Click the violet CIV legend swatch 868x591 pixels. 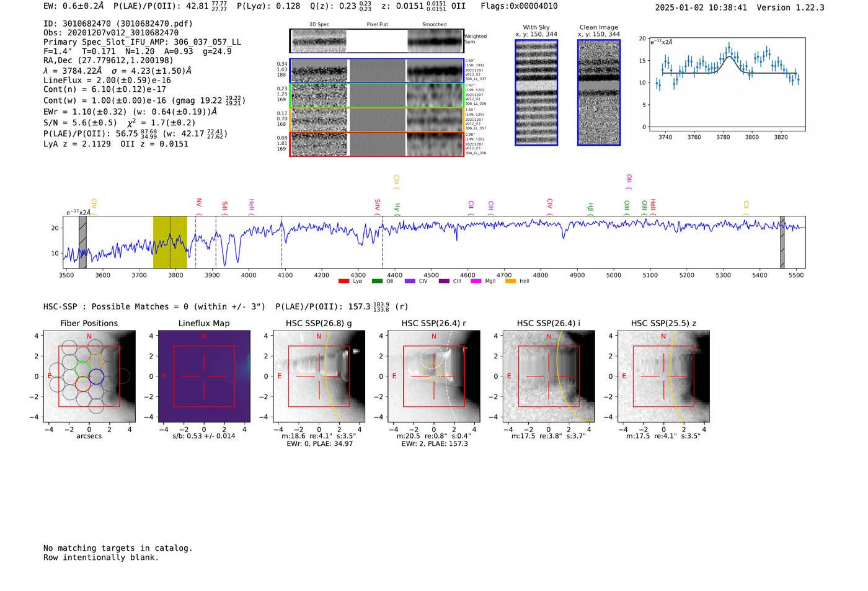[x=410, y=281]
